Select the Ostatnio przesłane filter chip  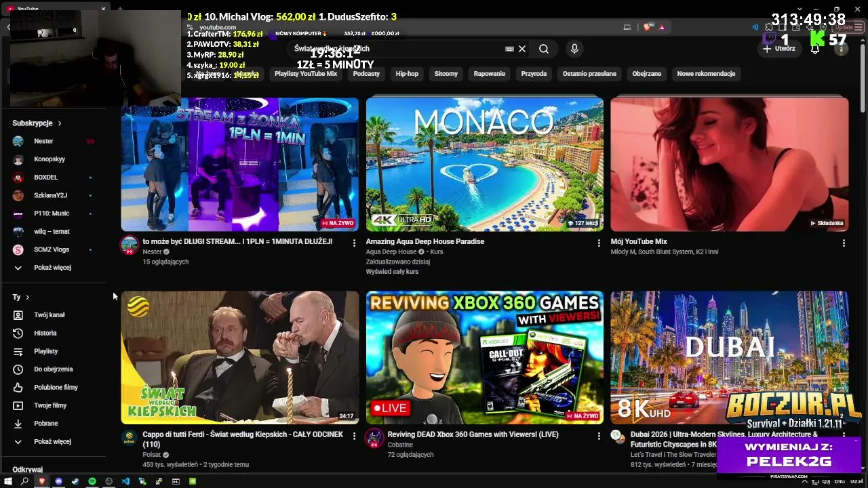pyautogui.click(x=589, y=74)
